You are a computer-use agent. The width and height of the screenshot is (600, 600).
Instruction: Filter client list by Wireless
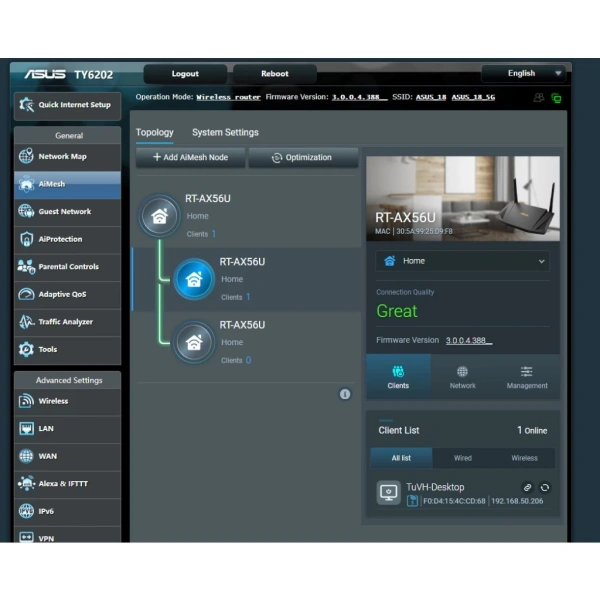pyautogui.click(x=524, y=458)
